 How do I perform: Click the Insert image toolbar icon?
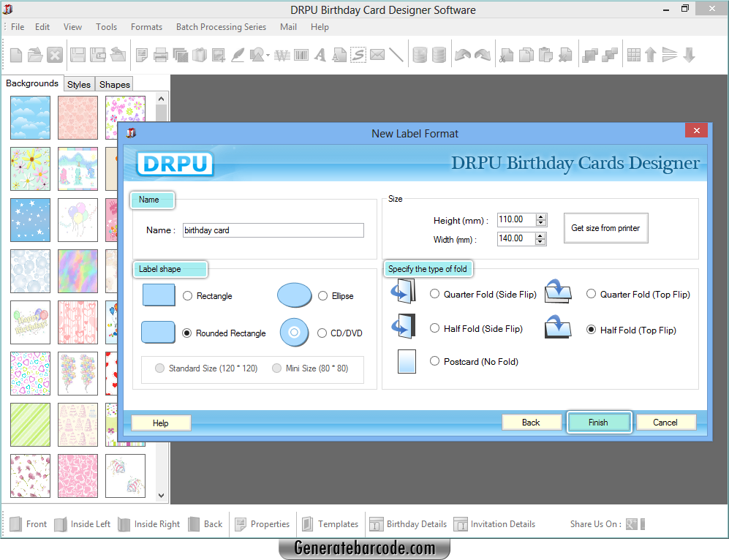[219, 56]
